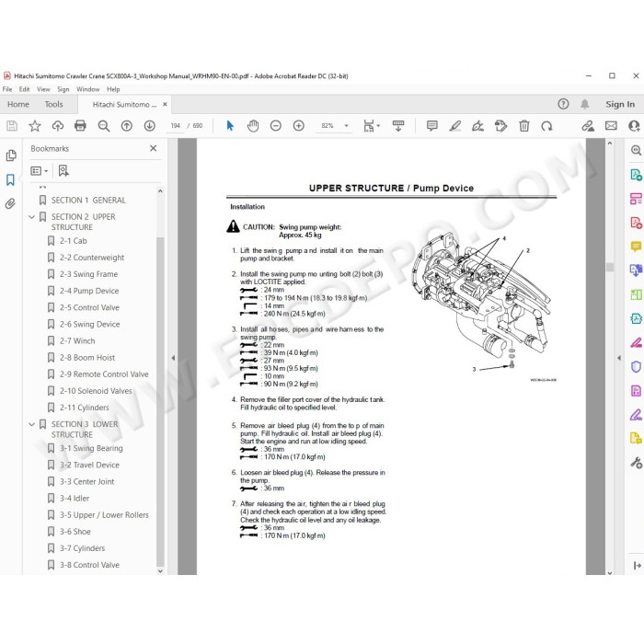The image size is (644, 644).
Task: Open Search tool in right pane
Action: tap(636, 150)
